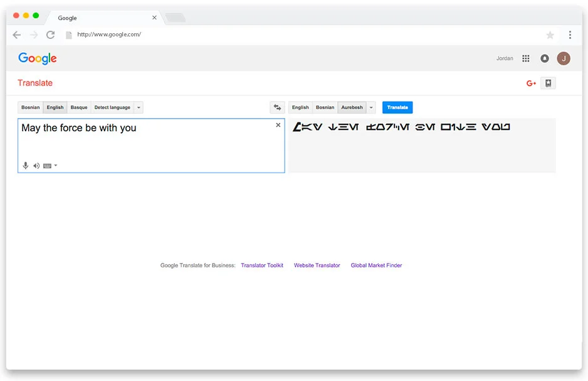Enable Detect language mode
Viewport: 588px width, 381px height.
click(x=113, y=107)
